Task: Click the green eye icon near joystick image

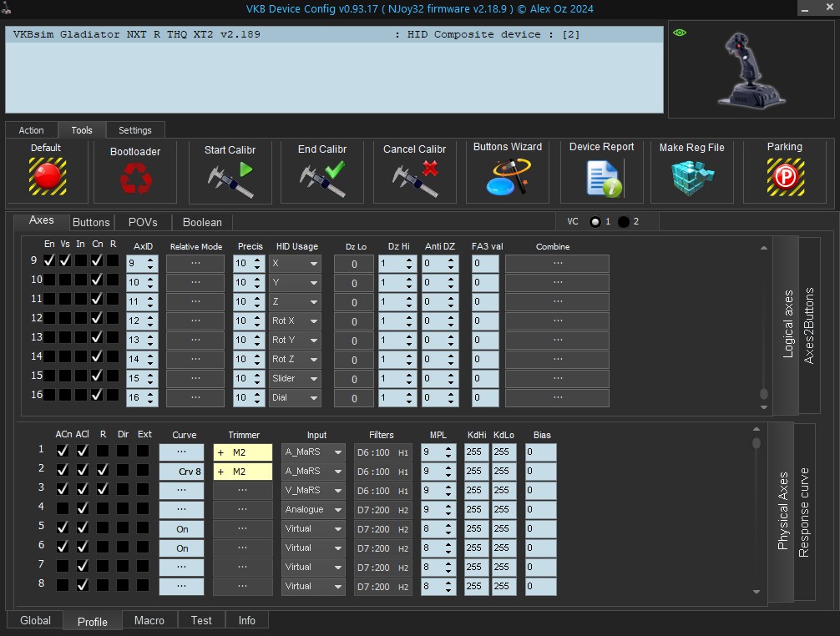Action: [x=680, y=33]
